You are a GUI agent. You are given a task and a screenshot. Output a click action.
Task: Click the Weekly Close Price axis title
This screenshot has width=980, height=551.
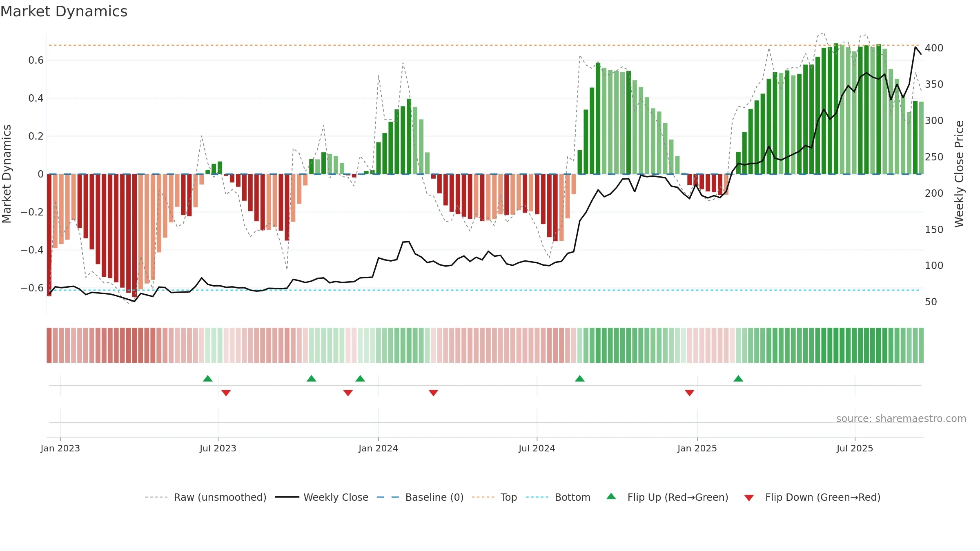click(959, 174)
